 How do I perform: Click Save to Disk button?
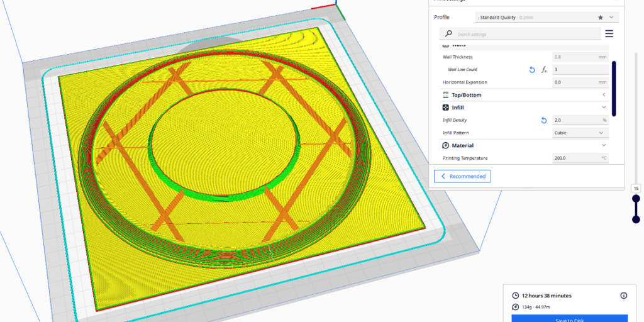click(569, 319)
